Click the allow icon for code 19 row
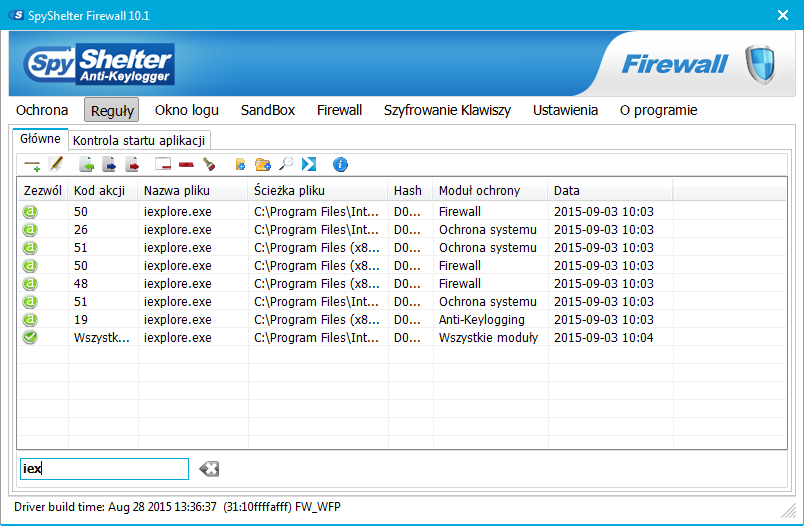This screenshot has height=526, width=804. [x=30, y=319]
